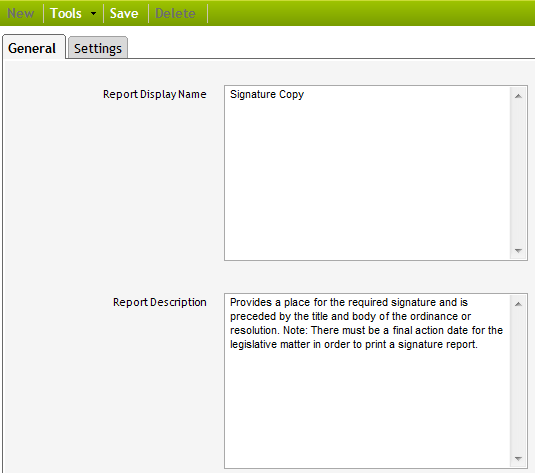Switch to the Settings tab
The width and height of the screenshot is (535, 473).
point(98,48)
